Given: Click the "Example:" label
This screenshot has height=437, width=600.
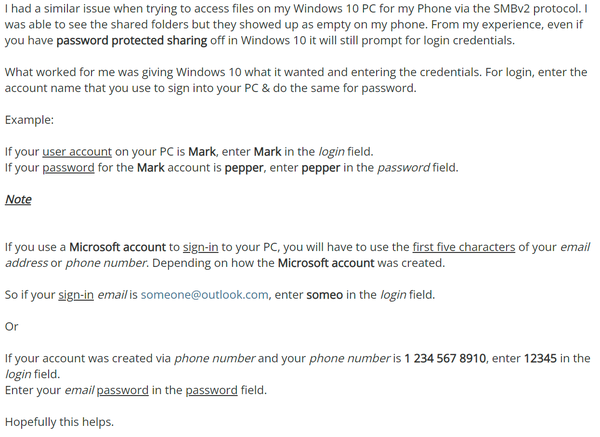Looking at the screenshot, I should tap(29, 120).
